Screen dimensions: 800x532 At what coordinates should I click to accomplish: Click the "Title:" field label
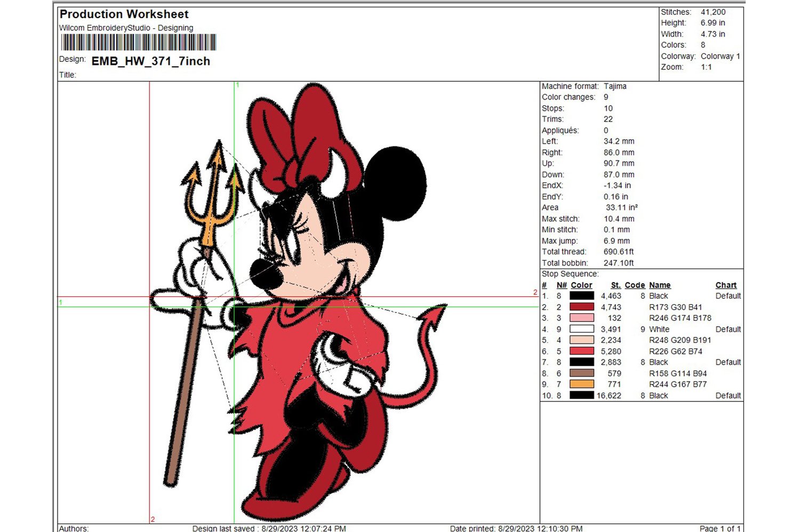click(x=68, y=75)
